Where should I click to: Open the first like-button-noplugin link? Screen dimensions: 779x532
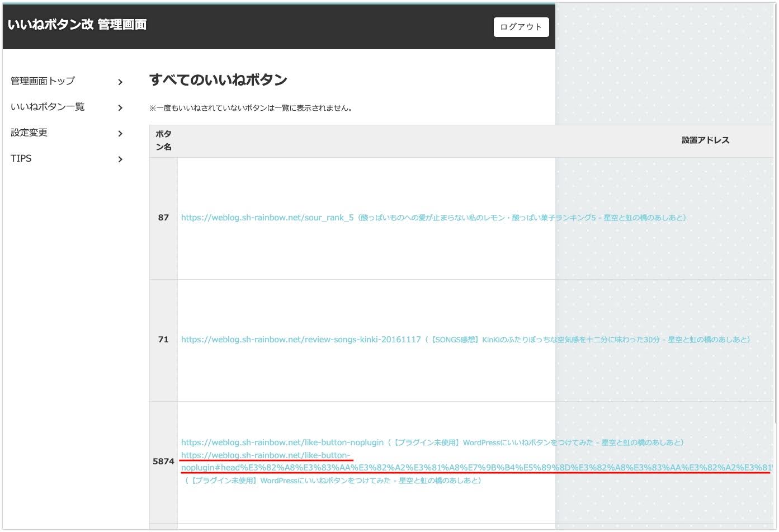[282, 442]
